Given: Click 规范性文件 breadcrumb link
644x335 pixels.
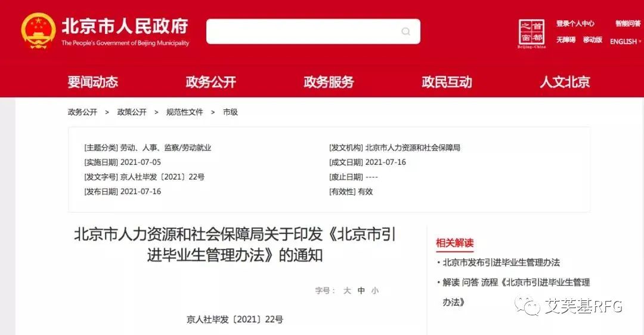Looking at the screenshot, I should point(184,112).
